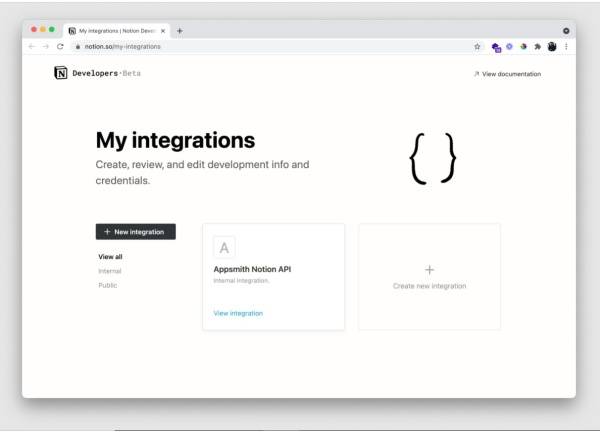
Task: Filter by Public integrations
Action: 108,285
